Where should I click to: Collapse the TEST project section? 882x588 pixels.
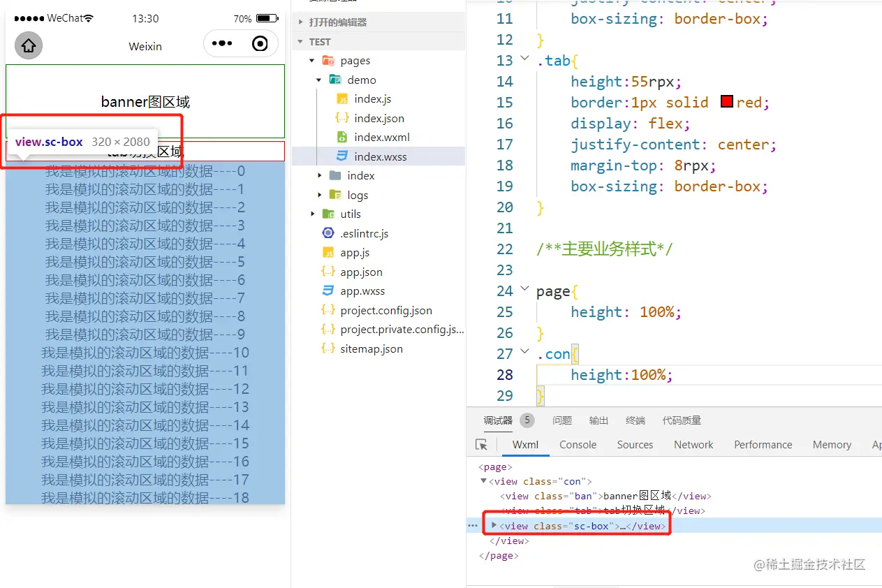coord(301,42)
